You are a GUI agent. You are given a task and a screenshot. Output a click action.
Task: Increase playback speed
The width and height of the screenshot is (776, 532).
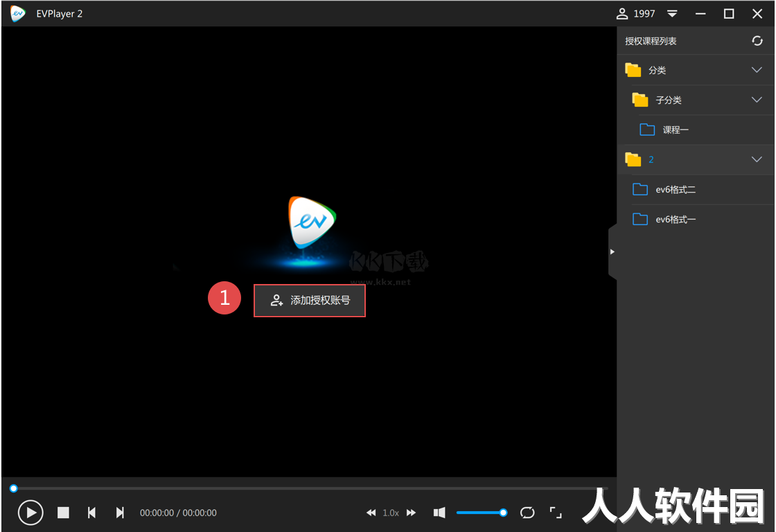(x=412, y=513)
